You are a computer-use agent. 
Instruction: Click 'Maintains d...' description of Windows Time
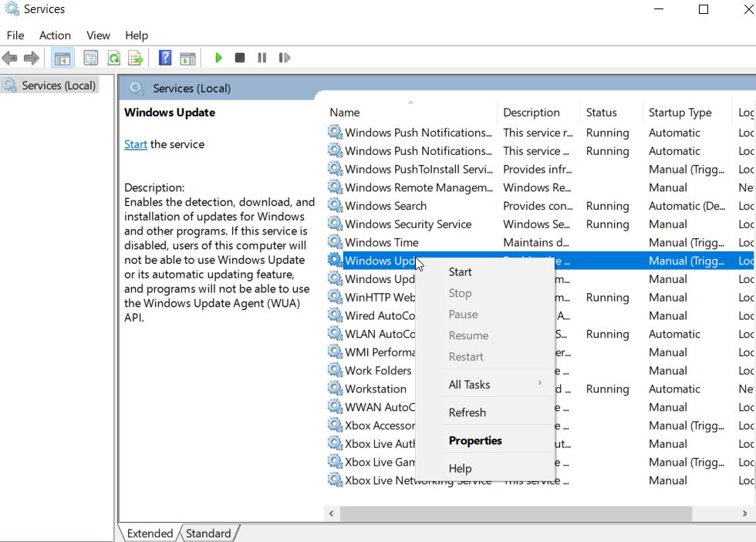pyautogui.click(x=536, y=242)
